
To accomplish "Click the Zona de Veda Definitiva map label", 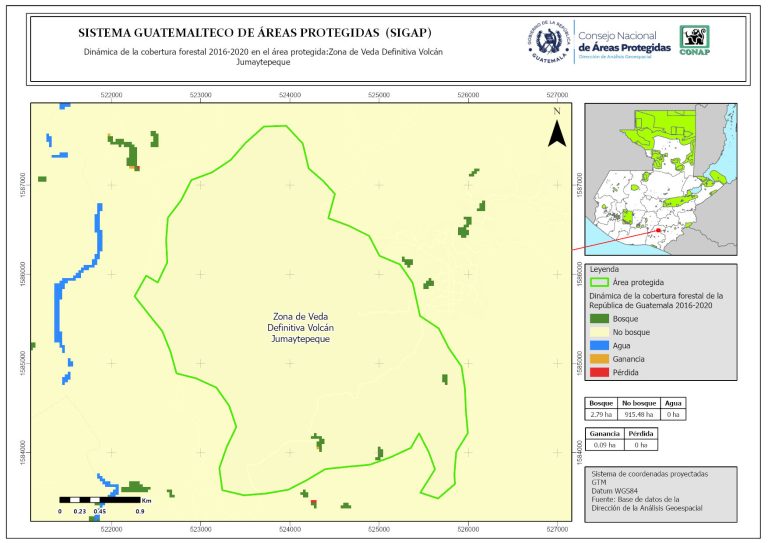I will pos(300,327).
